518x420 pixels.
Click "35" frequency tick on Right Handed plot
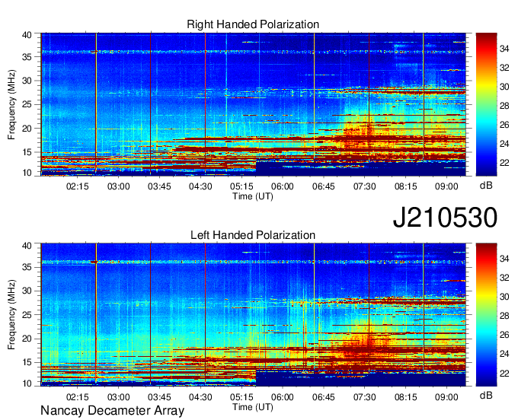pos(27,57)
